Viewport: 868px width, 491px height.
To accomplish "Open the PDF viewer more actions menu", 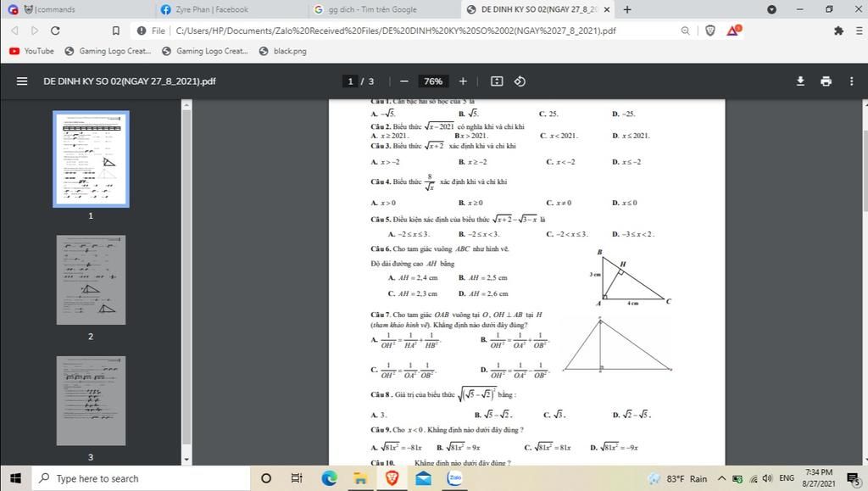I will tap(851, 81).
